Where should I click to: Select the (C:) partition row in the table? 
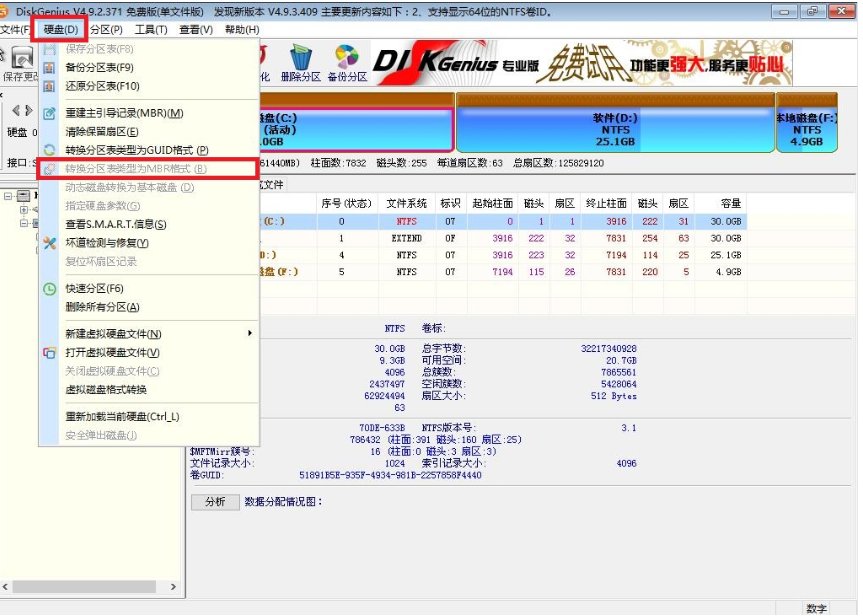(503, 222)
